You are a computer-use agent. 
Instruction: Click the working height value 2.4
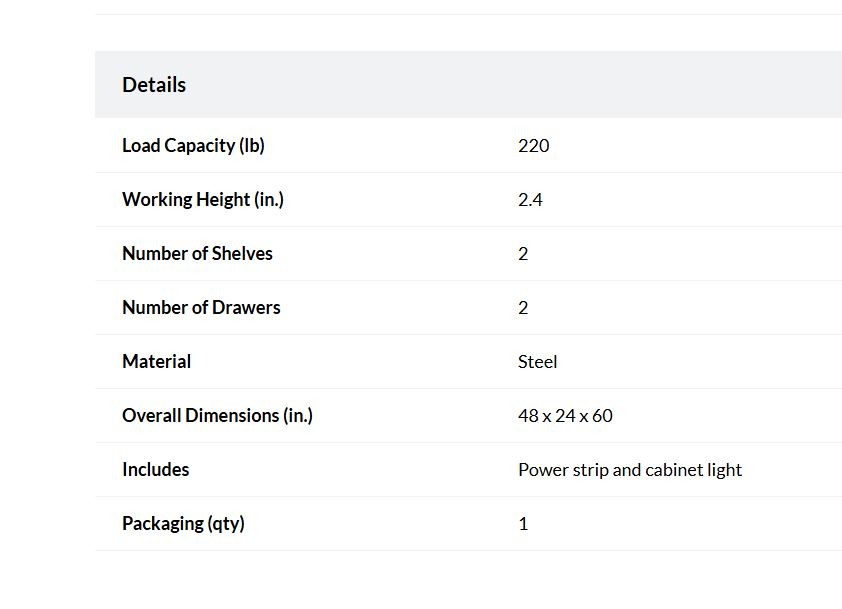530,200
